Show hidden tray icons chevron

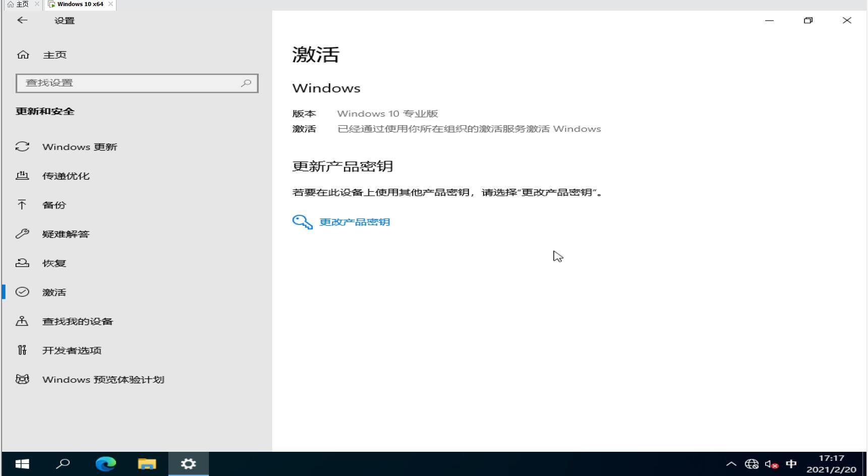pyautogui.click(x=731, y=464)
